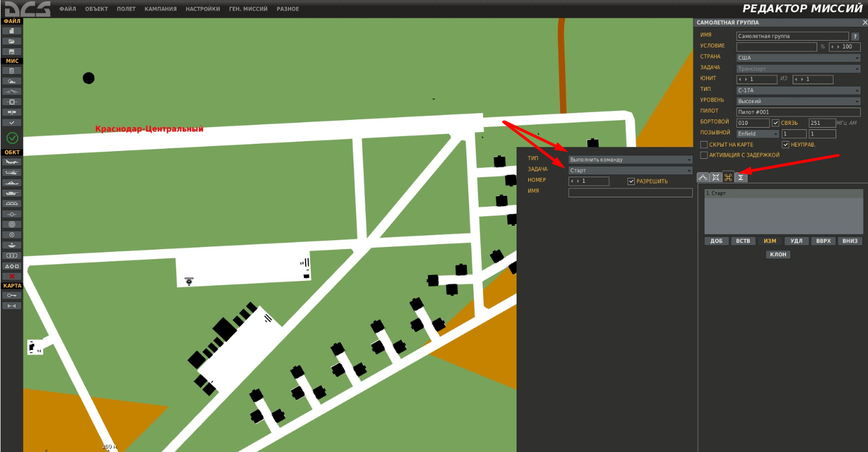Click the КЛОН clone button
This screenshot has width=868, height=452.
778,255
